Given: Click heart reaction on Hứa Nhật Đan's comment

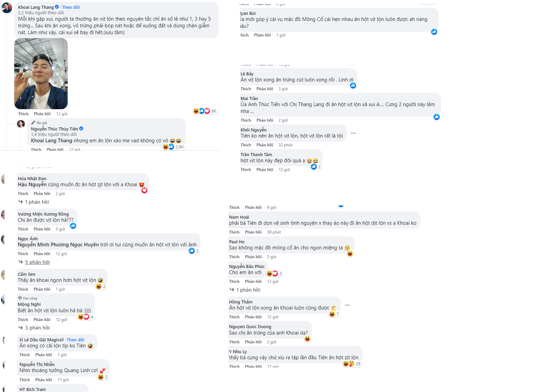Looking at the screenshot, I should pyautogui.click(x=144, y=190).
